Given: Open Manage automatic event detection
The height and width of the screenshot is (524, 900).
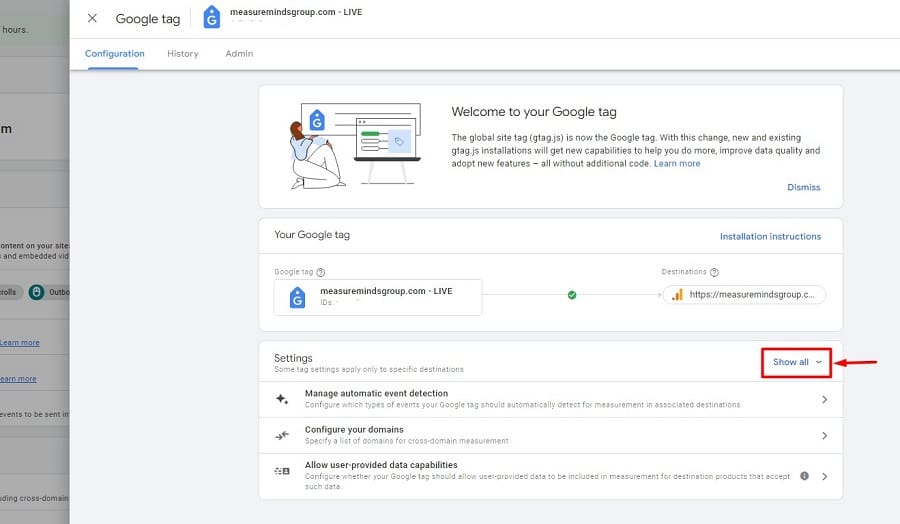Looking at the screenshot, I should [x=550, y=399].
